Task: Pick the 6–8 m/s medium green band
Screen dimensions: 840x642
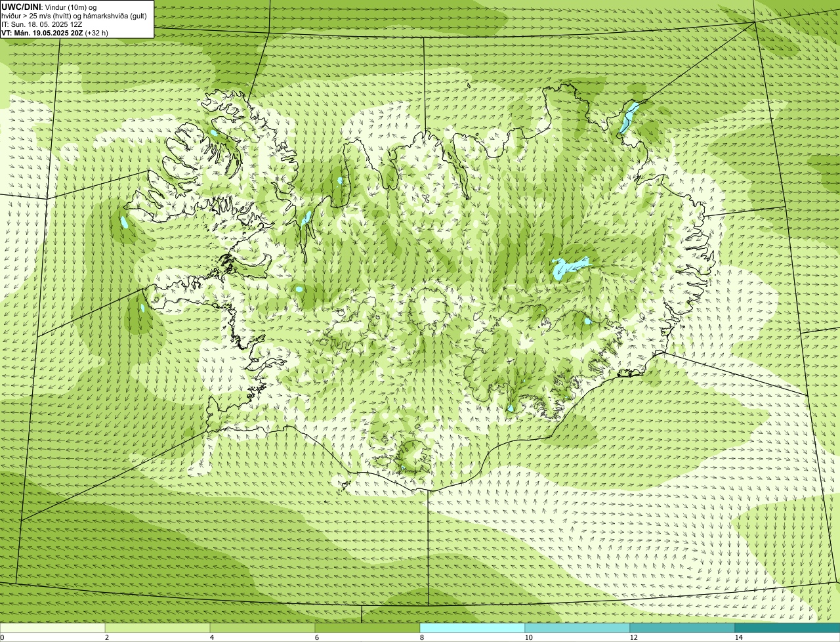Action: coord(367,628)
